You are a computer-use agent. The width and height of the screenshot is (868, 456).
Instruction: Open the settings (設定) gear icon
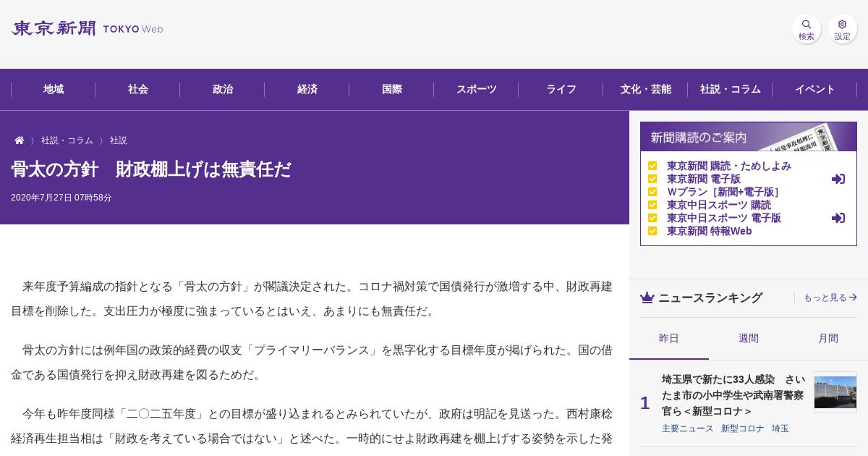(843, 29)
